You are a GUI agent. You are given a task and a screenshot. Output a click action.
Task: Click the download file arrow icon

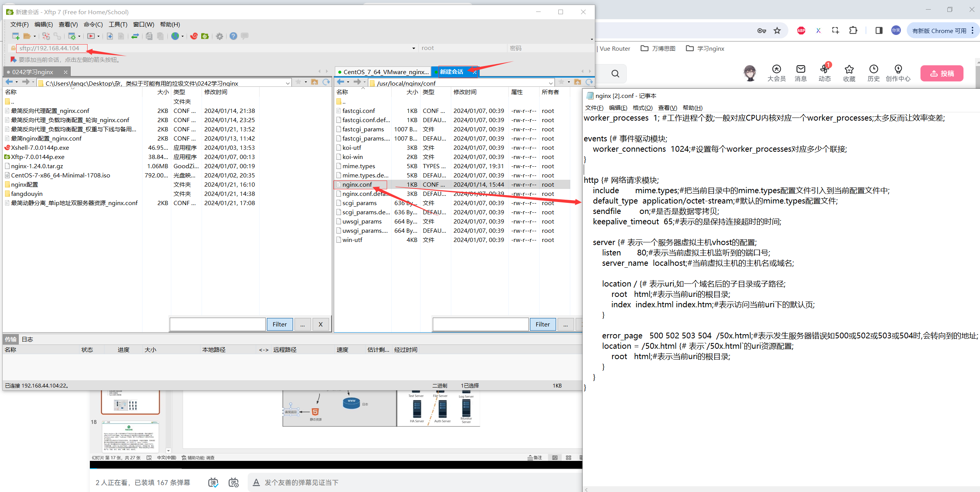[x=110, y=36]
